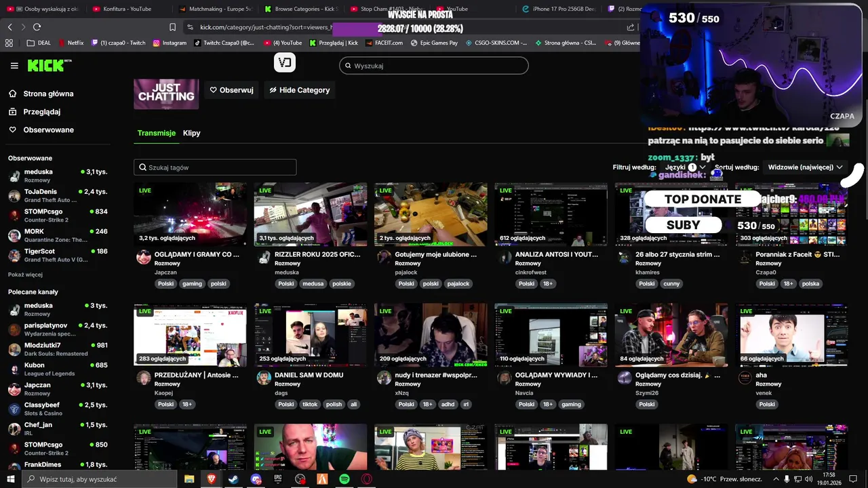Open the Windows Start menu

point(10,479)
